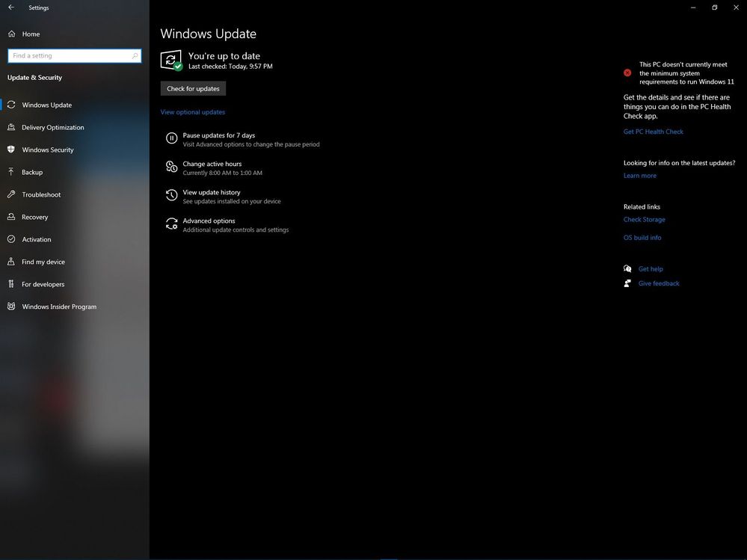Select the Windows Update sync icon
The image size is (747, 560).
click(11, 105)
